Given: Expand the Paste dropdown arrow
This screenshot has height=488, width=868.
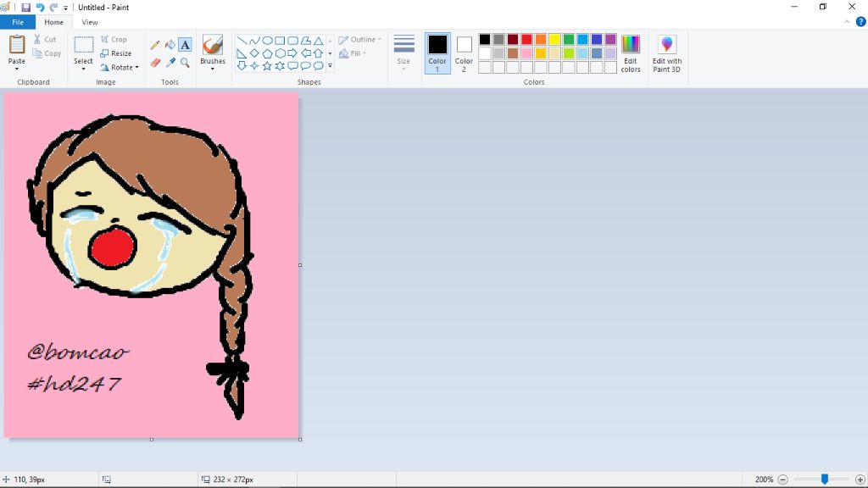Looking at the screenshot, I should (17, 69).
